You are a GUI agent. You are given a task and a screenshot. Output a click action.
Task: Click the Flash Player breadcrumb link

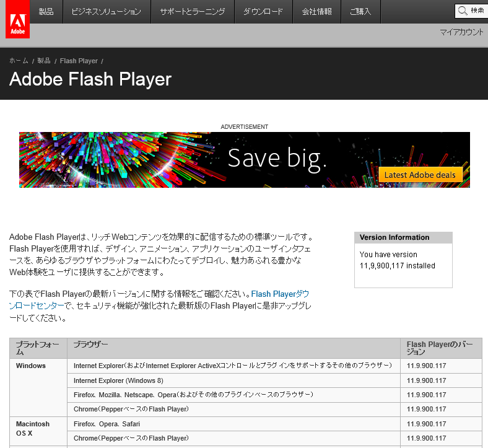[79, 61]
